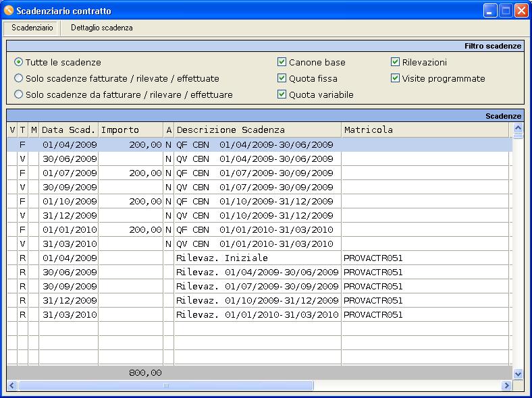Click PROVACTR051 in the R 31/03/2010 row
This screenshot has height=398, width=532.
pos(373,315)
